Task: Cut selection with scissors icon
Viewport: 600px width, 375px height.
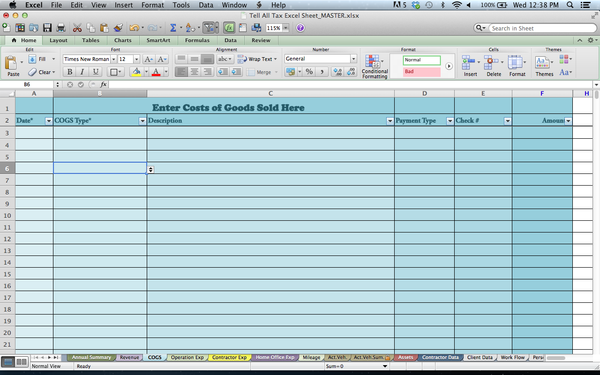Action: click(77, 28)
